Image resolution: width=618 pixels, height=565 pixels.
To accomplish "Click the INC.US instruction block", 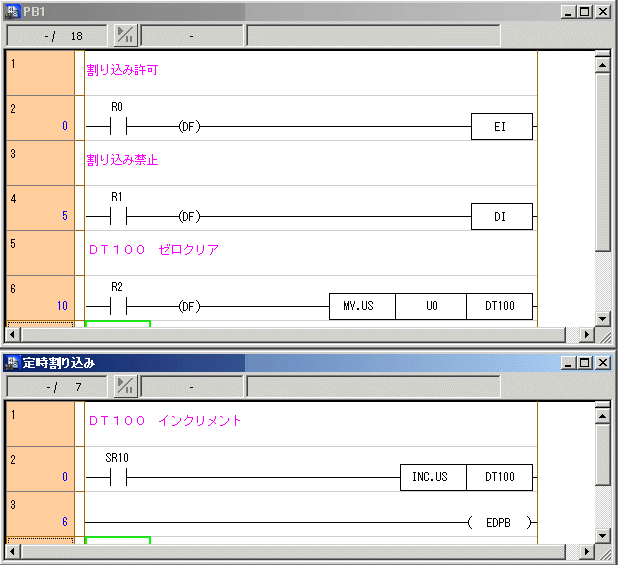I will tap(433, 477).
